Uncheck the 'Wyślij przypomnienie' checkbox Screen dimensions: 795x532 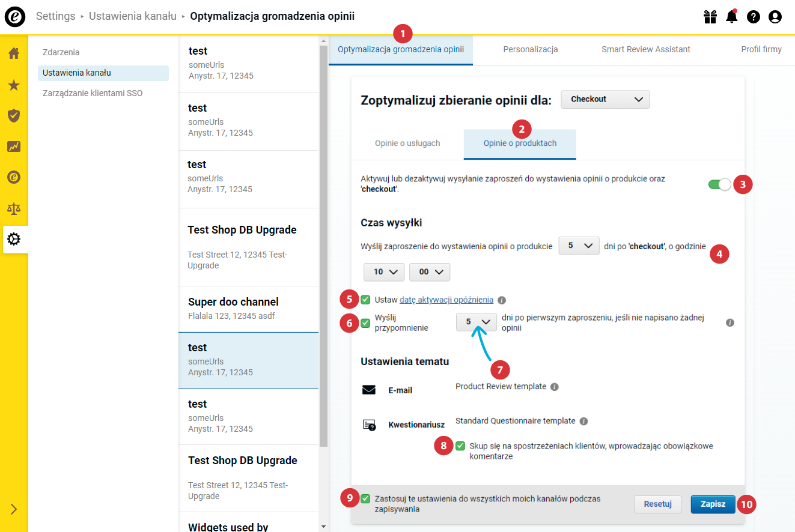pos(365,323)
